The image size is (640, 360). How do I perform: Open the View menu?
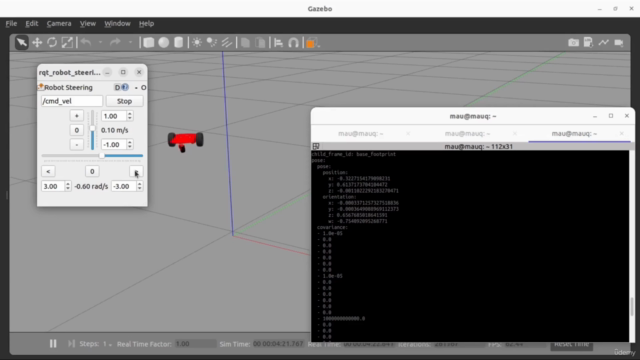87,24
